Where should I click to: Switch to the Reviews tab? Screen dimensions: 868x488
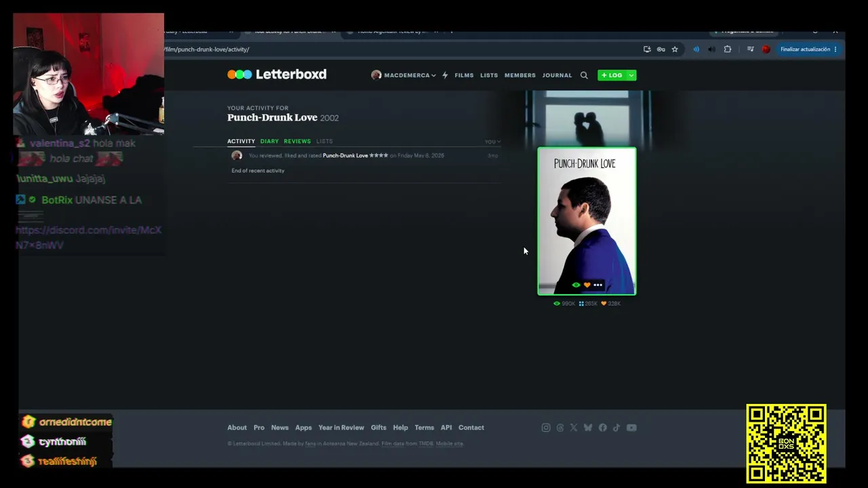(x=297, y=141)
